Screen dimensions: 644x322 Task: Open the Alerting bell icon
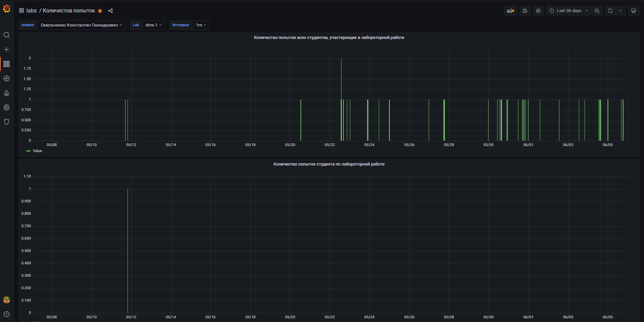pos(6,93)
